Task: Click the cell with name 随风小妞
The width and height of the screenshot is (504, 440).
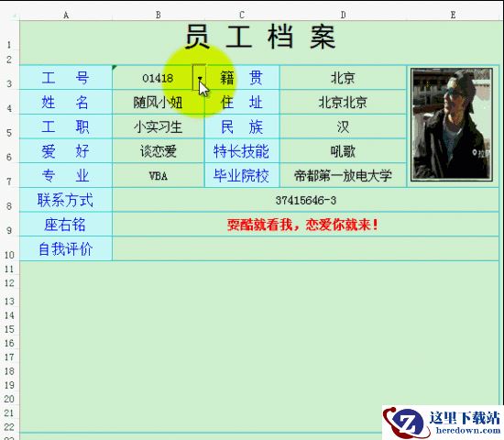Action: tap(159, 103)
